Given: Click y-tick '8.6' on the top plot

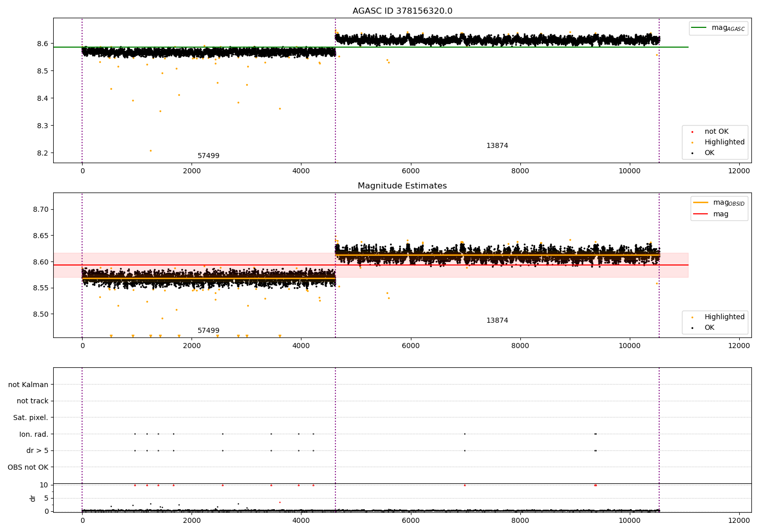Looking at the screenshot, I should tap(43, 44).
